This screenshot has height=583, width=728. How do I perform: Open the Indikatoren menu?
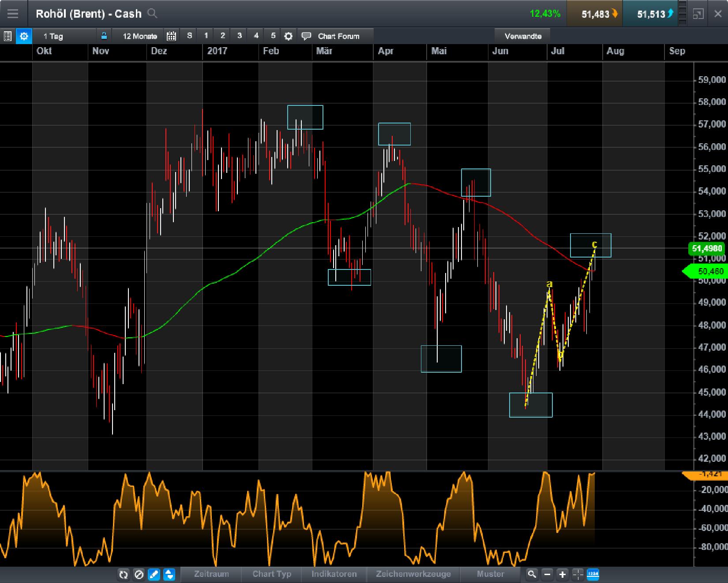334,575
